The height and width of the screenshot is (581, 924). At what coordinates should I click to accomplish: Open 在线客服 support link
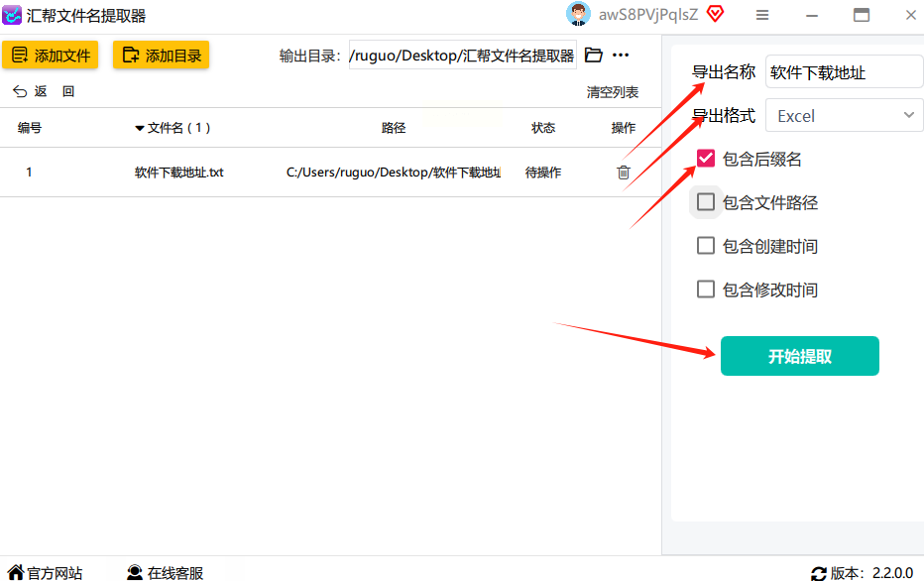tap(165, 573)
